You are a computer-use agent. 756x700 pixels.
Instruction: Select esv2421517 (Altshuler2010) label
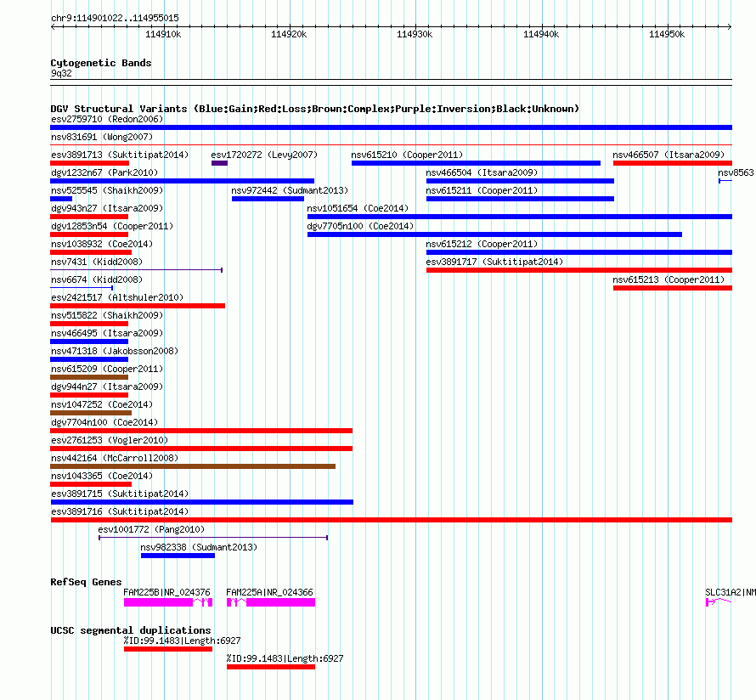[x=117, y=297]
